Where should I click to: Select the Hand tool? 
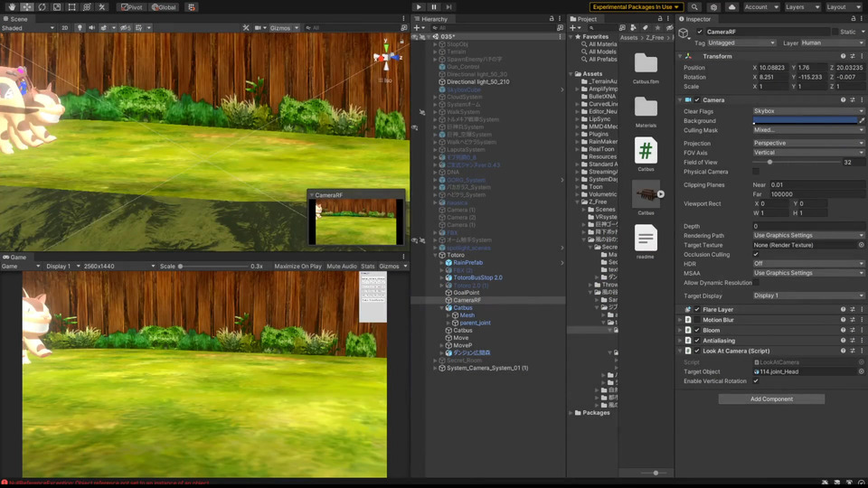pos(12,7)
